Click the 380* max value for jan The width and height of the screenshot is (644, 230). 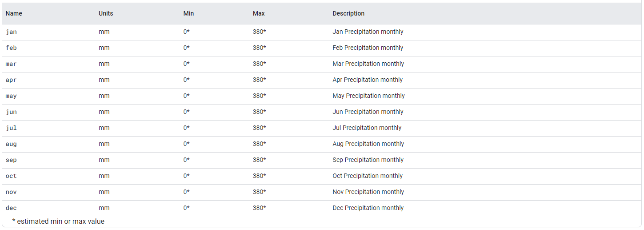tap(260, 32)
